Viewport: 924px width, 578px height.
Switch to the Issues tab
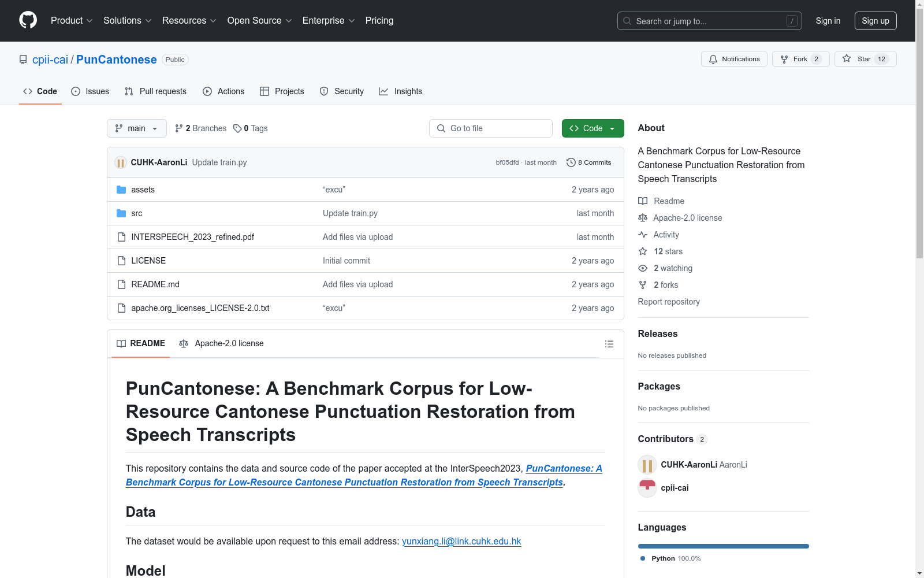[90, 91]
